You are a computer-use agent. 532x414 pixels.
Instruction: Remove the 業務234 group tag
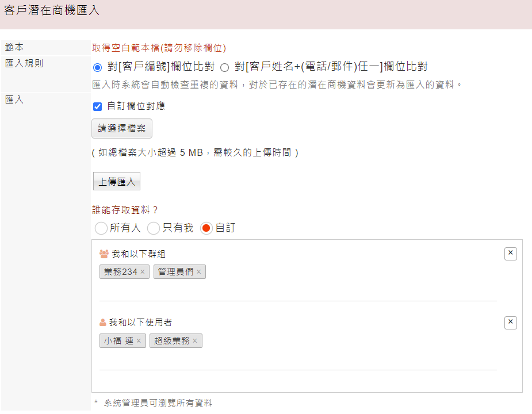pyautogui.click(x=143, y=272)
